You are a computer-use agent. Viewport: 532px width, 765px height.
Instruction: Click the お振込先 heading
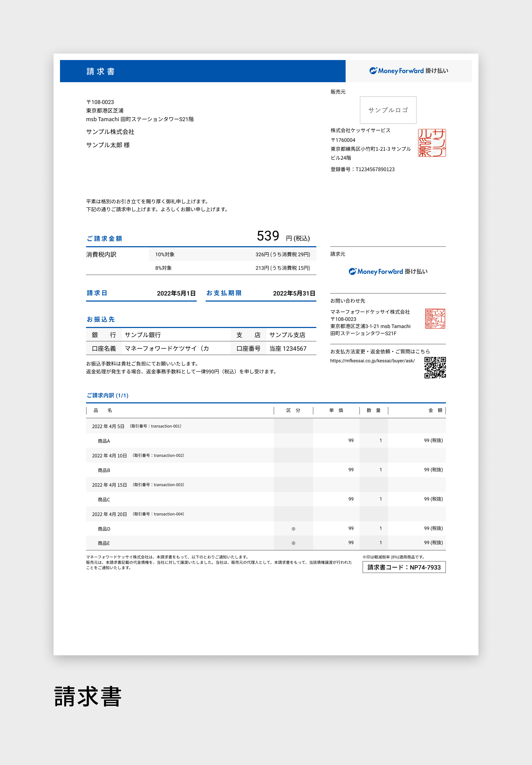[101, 320]
